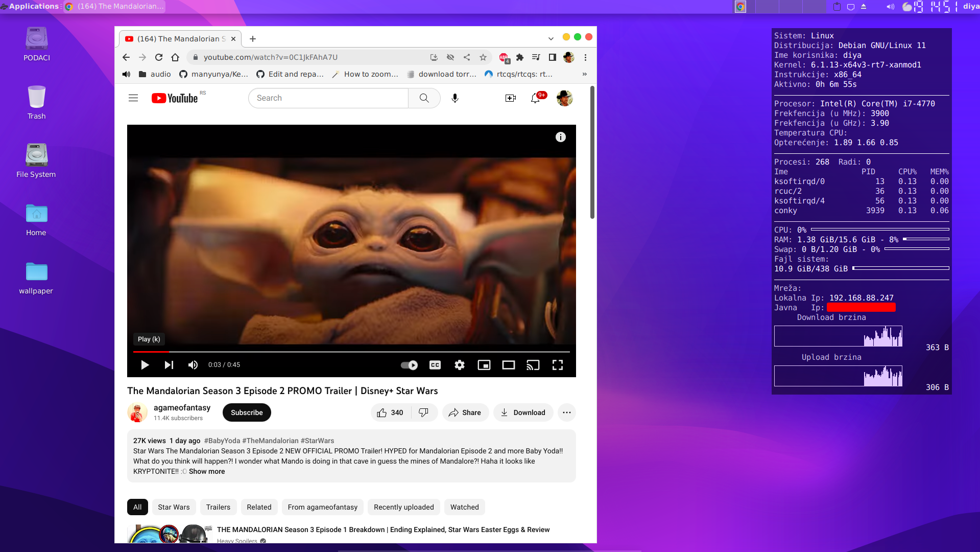Focus the YouTube search field

tap(328, 98)
